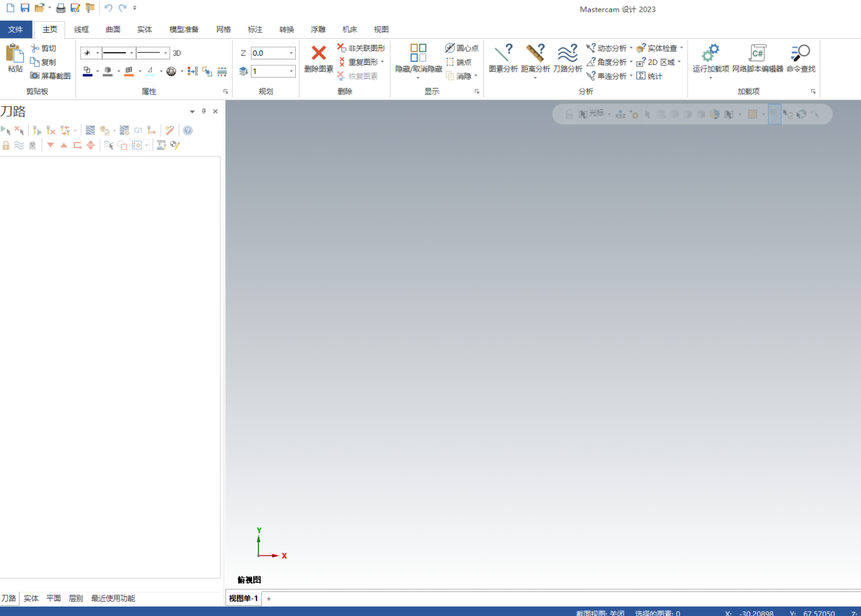
Task: Take a screen capture with 屏幕截图
Action: click(50, 76)
